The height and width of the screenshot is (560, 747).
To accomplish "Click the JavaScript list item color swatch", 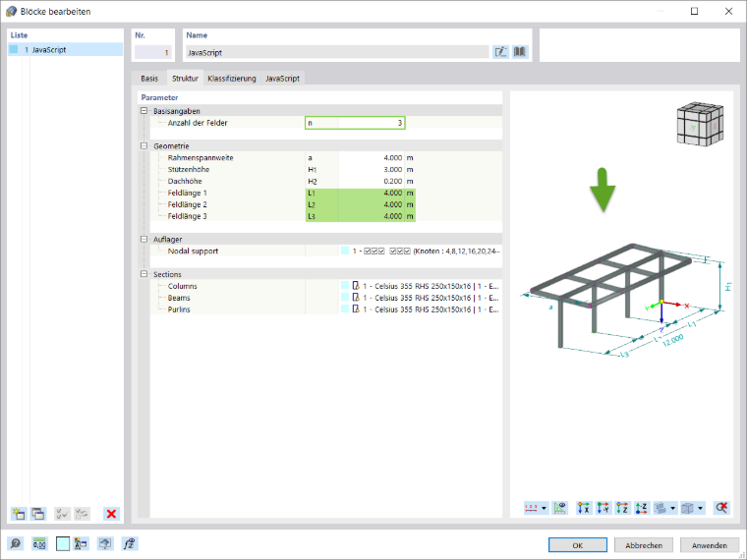I will pyautogui.click(x=14, y=49).
